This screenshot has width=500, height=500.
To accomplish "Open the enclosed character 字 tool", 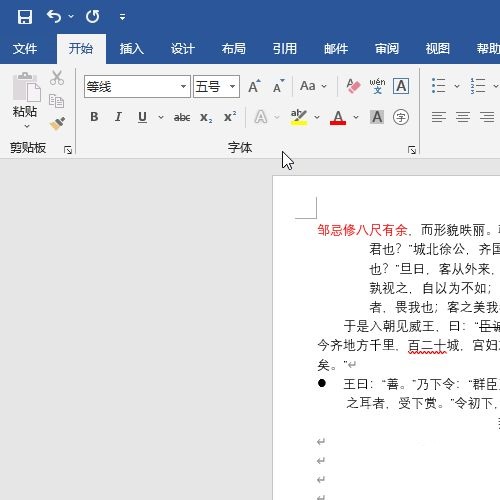I will click(401, 117).
